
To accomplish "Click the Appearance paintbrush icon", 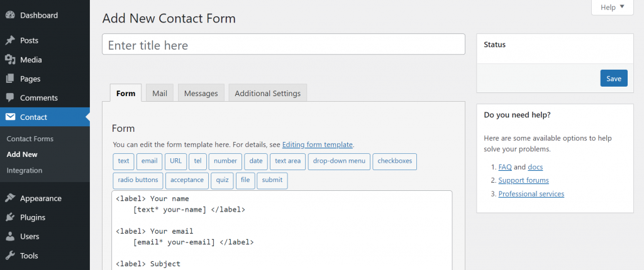I will tap(10, 198).
